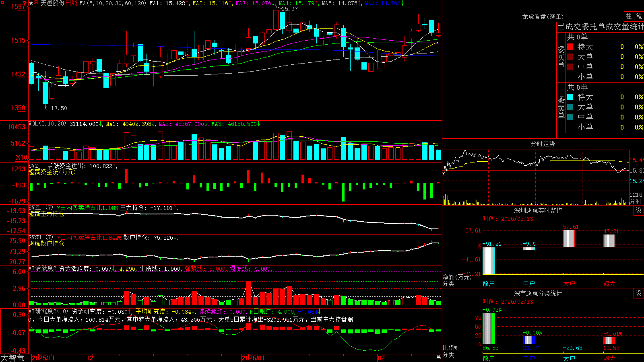Click the 超赢散户持仓 label
Screen dimensions: 644x362
pos(46,243)
